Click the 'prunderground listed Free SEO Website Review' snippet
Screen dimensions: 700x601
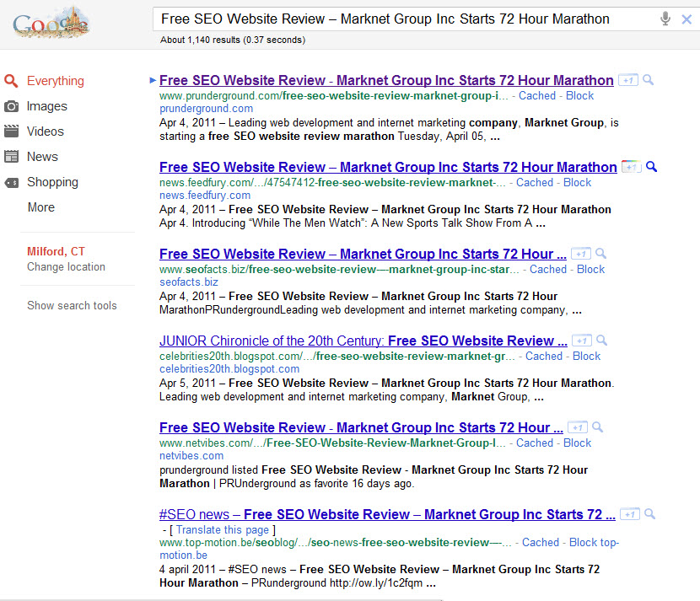pyautogui.click(x=374, y=476)
